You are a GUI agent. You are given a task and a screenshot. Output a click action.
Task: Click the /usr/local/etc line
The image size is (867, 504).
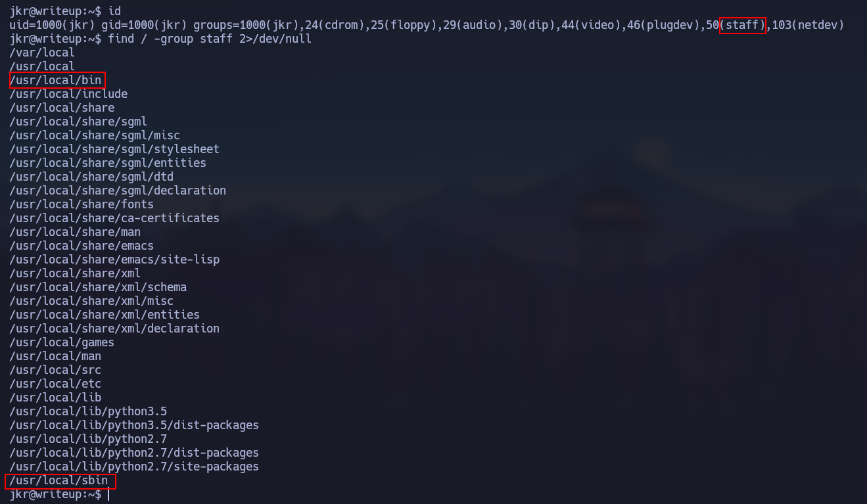coord(55,384)
